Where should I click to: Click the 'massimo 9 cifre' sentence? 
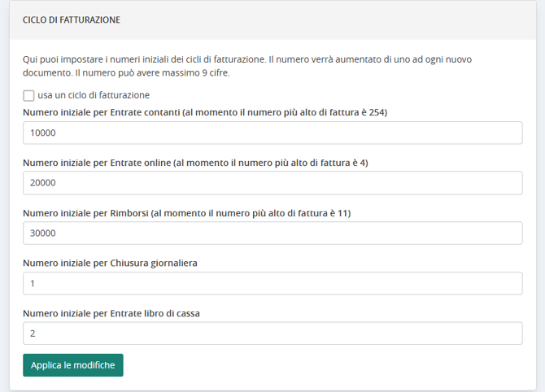coord(153,73)
